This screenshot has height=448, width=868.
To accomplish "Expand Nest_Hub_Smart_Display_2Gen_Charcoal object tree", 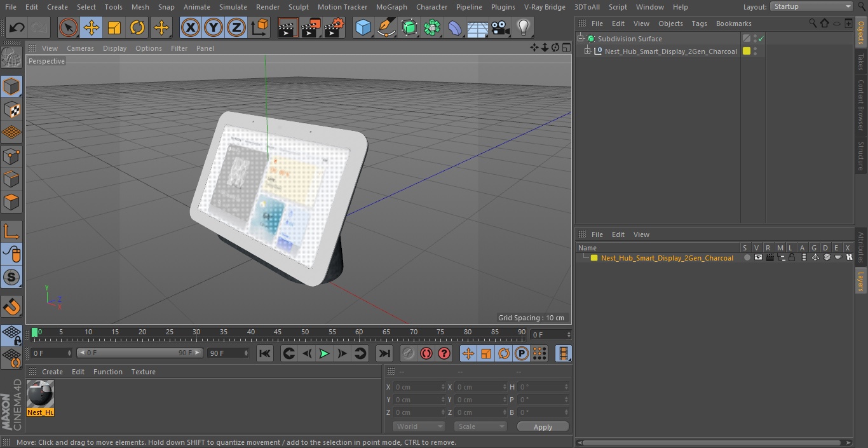I will coord(588,51).
